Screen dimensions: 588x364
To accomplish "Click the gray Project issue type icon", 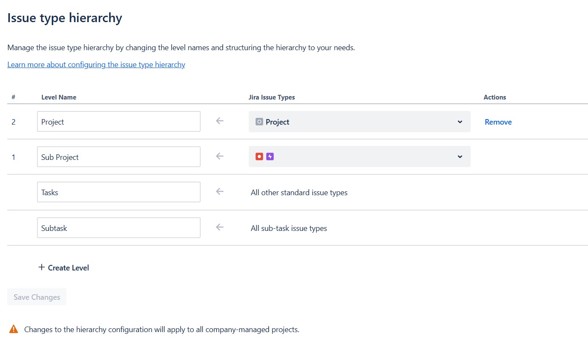I will (259, 122).
